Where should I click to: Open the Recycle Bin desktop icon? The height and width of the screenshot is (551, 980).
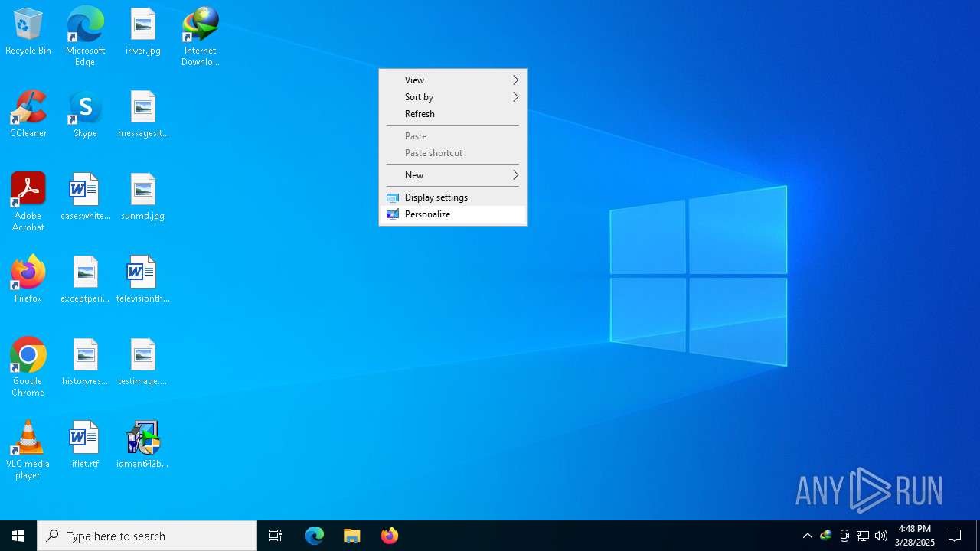point(28,32)
